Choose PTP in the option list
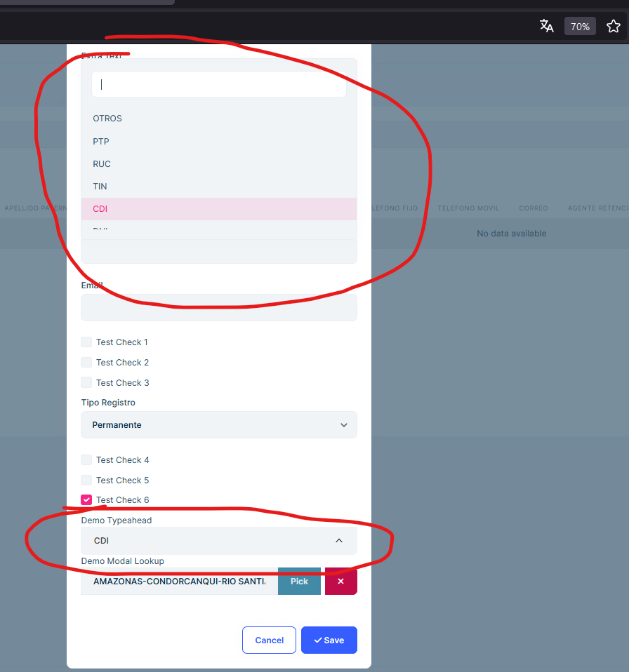Screen dimensions: 629x672 click(x=101, y=142)
